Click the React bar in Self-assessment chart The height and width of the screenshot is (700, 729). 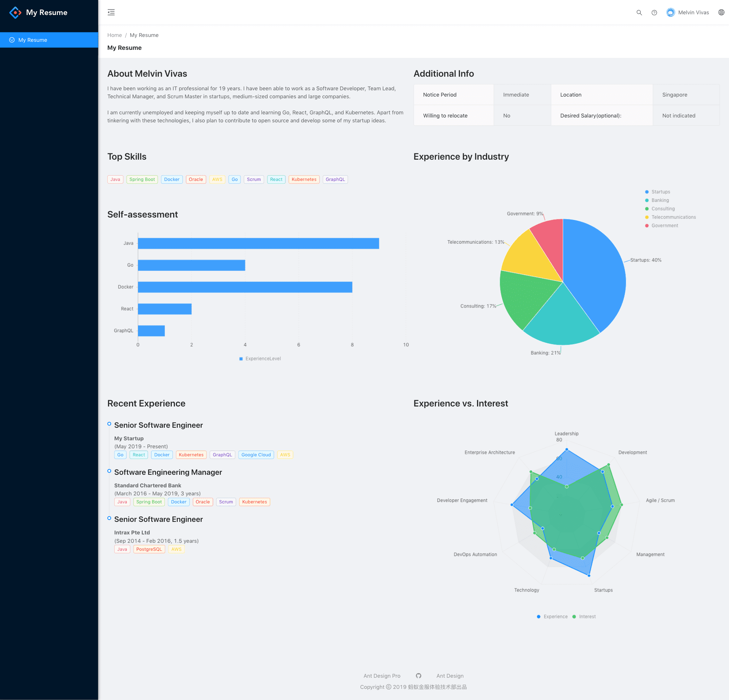pyautogui.click(x=164, y=309)
